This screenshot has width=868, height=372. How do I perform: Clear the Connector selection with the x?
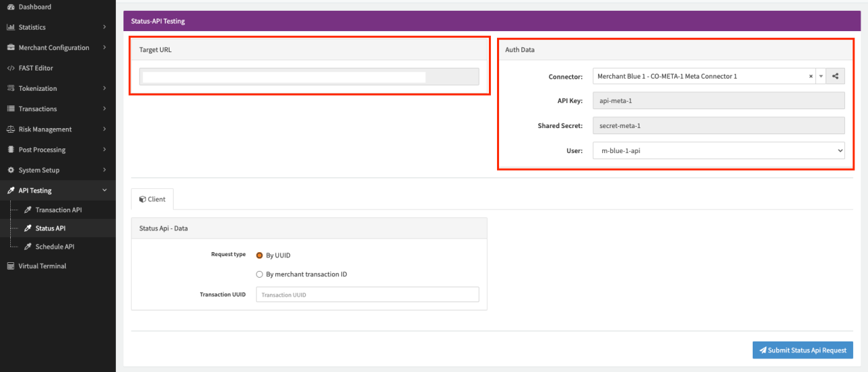pyautogui.click(x=810, y=77)
